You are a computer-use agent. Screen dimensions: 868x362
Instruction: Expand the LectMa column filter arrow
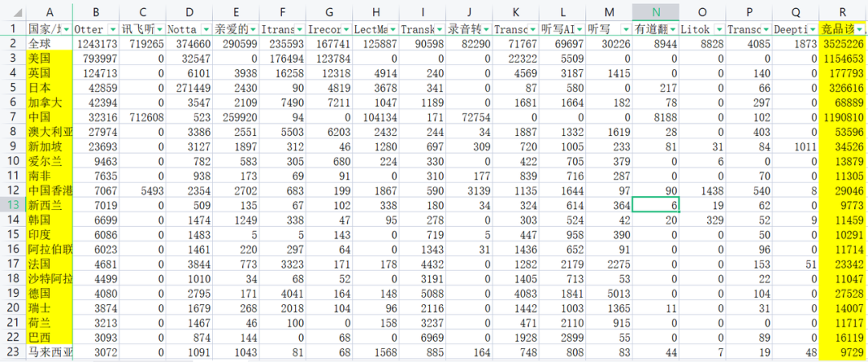click(x=392, y=29)
